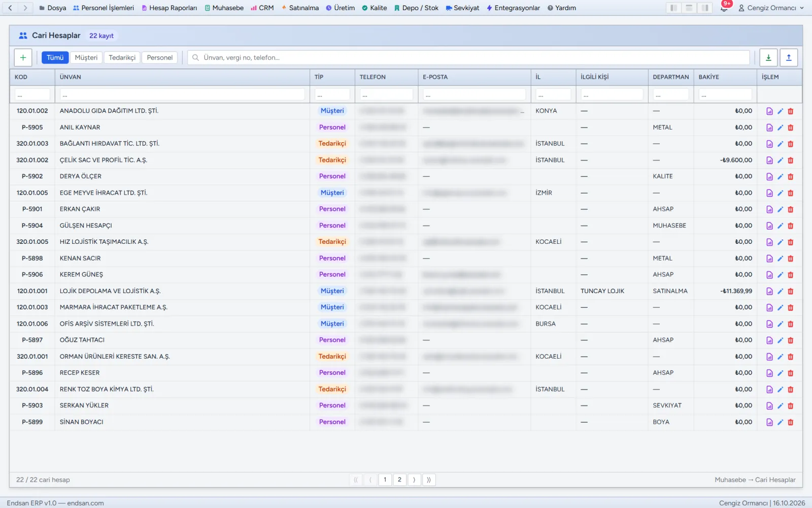This screenshot has width=812, height=508.
Task: Jump to last page with double arrow
Action: tap(429, 480)
